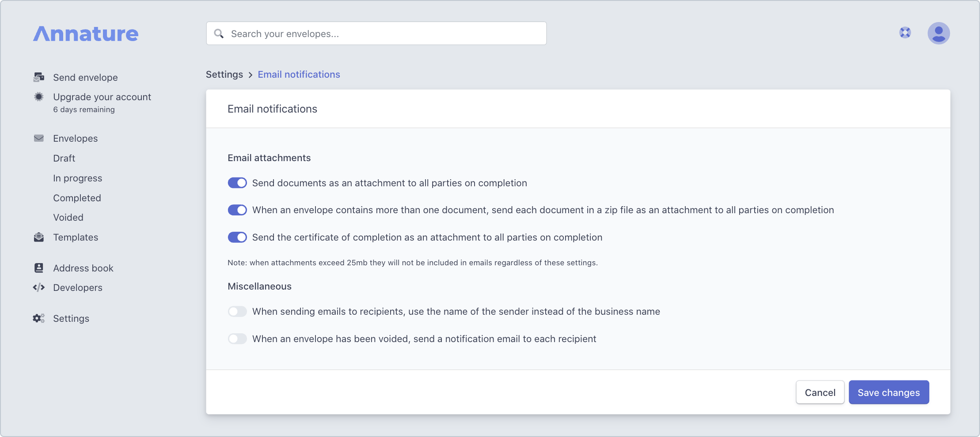Disable sending documents as attachment on completion
This screenshot has height=437, width=980.
[237, 183]
